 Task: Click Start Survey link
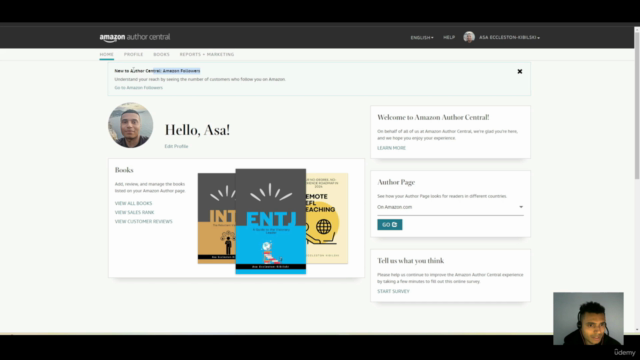pyautogui.click(x=393, y=291)
